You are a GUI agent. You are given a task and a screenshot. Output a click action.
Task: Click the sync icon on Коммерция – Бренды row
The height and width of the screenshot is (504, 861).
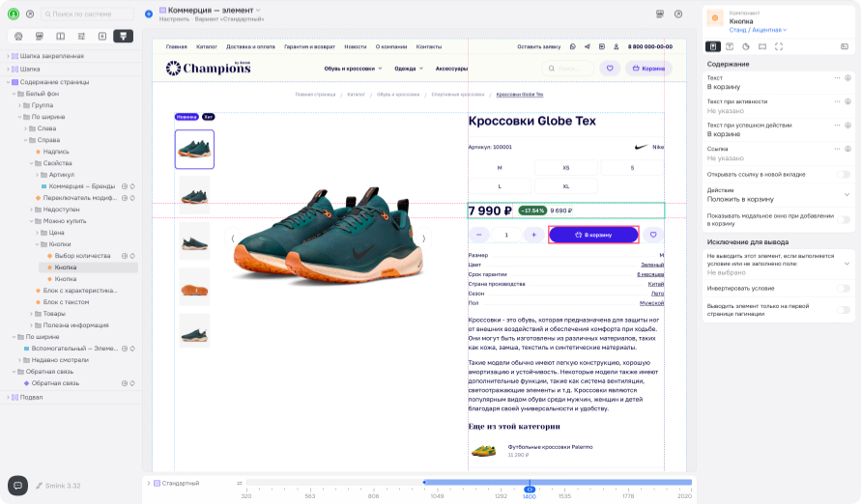(x=132, y=186)
